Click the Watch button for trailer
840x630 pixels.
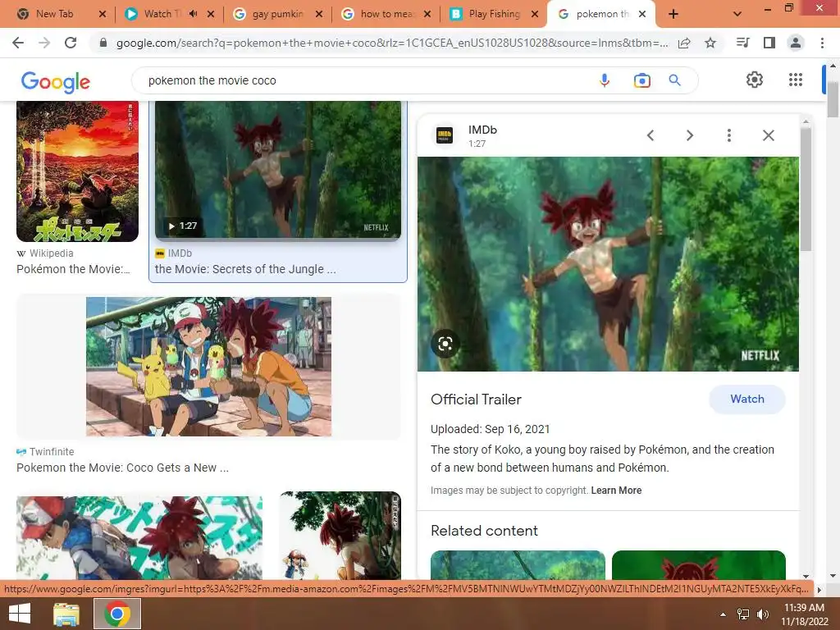coord(746,399)
